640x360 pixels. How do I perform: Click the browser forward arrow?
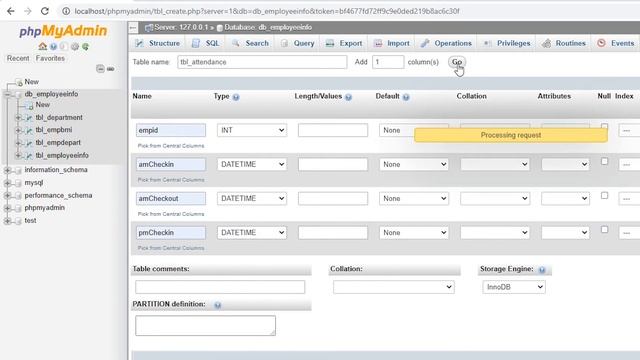(27, 11)
